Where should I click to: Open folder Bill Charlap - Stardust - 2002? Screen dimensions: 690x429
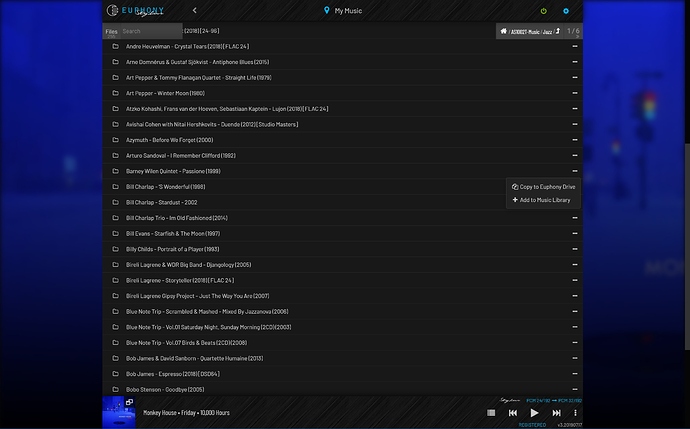pyautogui.click(x=161, y=202)
